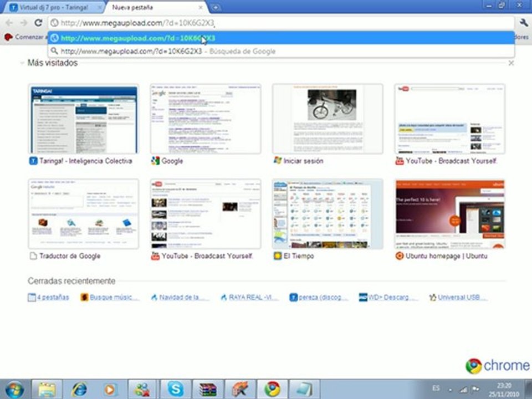Screen dimensions: 532x399
Task: Reload the page with the refresh icon
Action: (38, 23)
